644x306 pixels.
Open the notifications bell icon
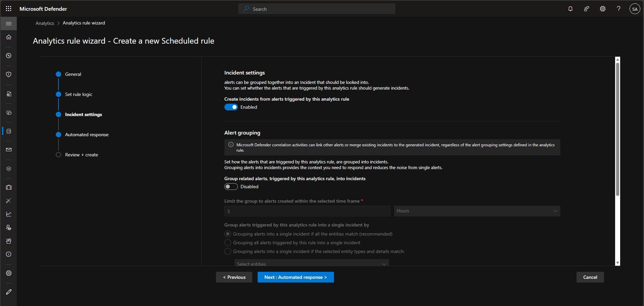point(570,9)
